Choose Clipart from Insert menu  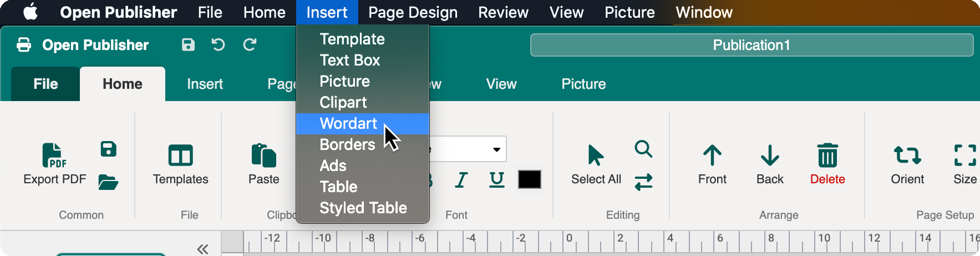click(x=363, y=102)
